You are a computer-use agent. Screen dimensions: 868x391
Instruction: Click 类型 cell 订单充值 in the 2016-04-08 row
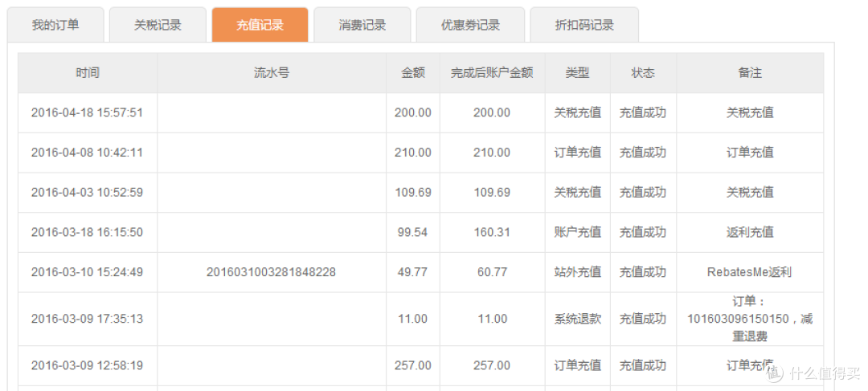pos(577,153)
